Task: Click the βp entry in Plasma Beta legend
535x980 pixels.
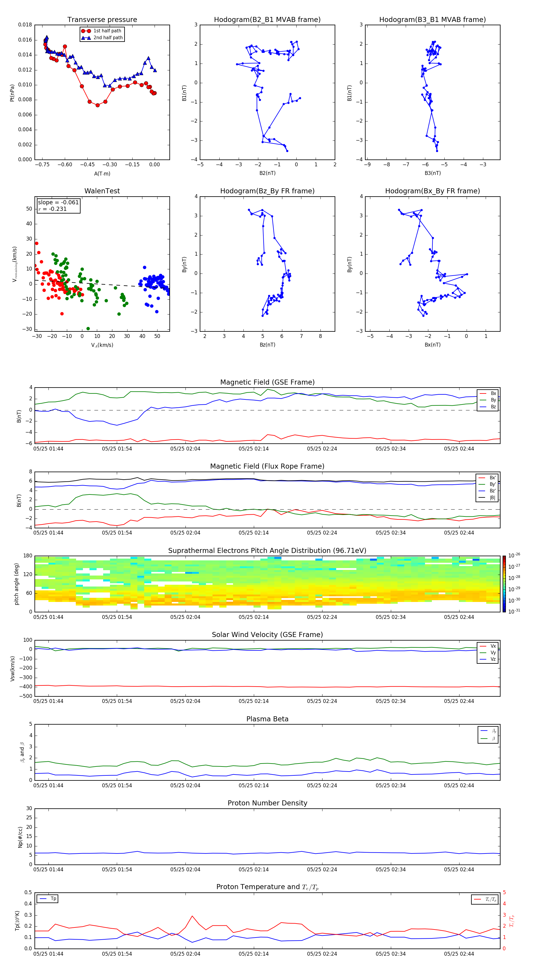Action: [489, 731]
